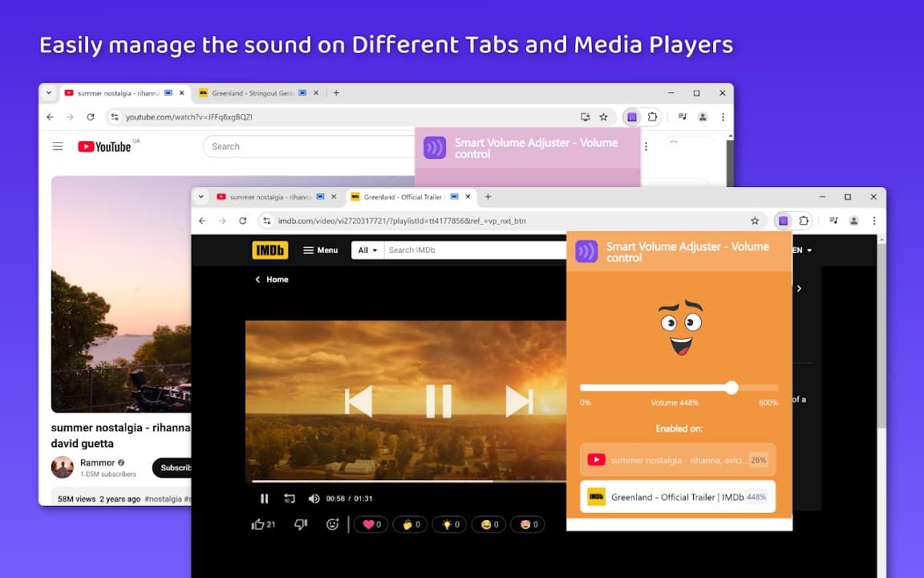Viewport: 924px width, 578px height.
Task: Click the IMDb window vertical scrollbar
Action: 881,336
